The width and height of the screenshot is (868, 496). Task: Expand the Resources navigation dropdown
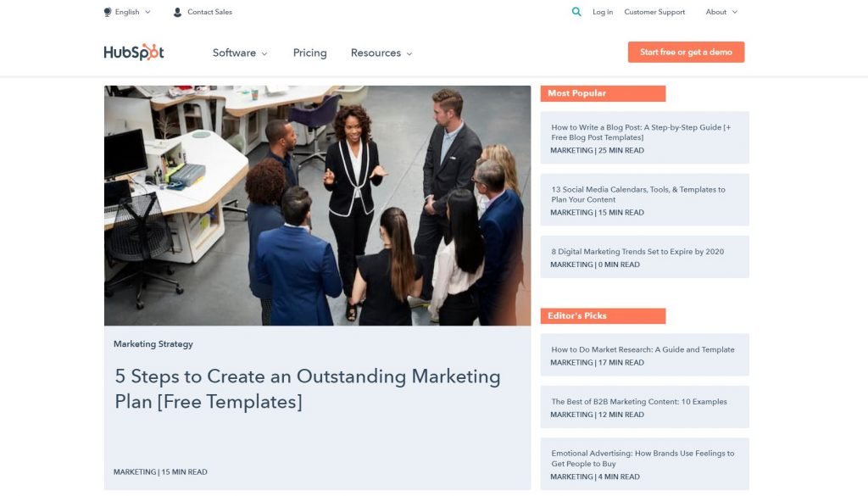click(x=381, y=53)
